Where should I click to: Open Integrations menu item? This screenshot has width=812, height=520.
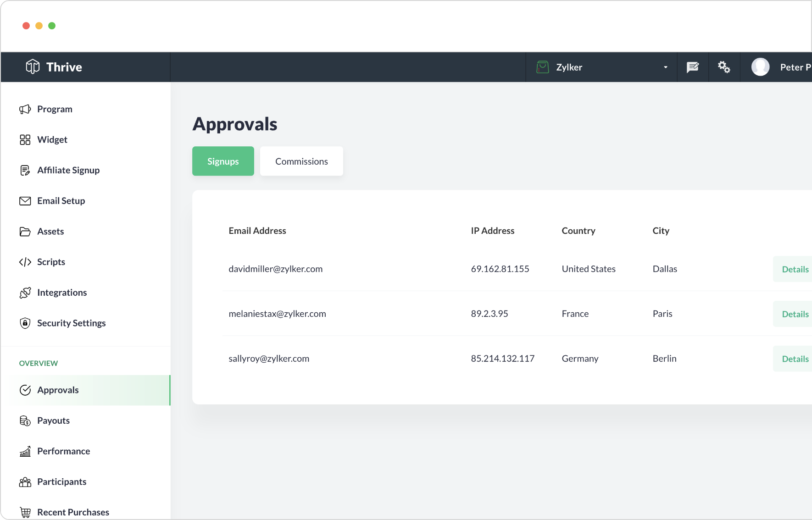(62, 293)
